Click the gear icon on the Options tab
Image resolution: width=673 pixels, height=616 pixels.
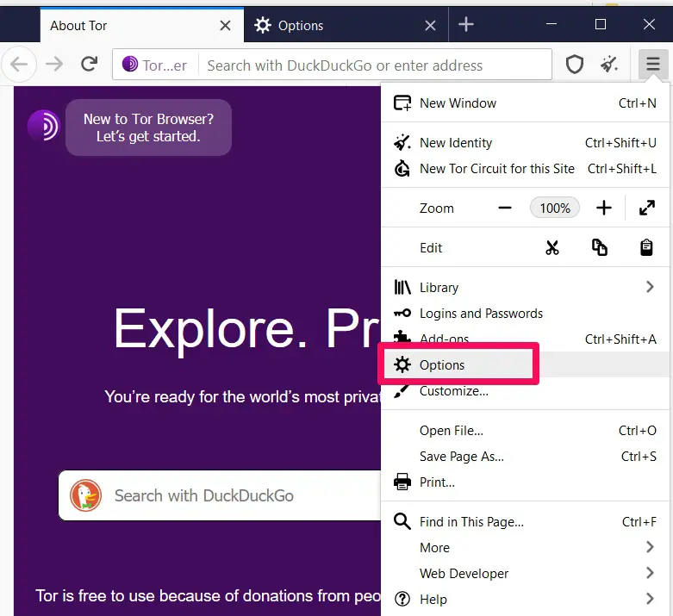[263, 25]
